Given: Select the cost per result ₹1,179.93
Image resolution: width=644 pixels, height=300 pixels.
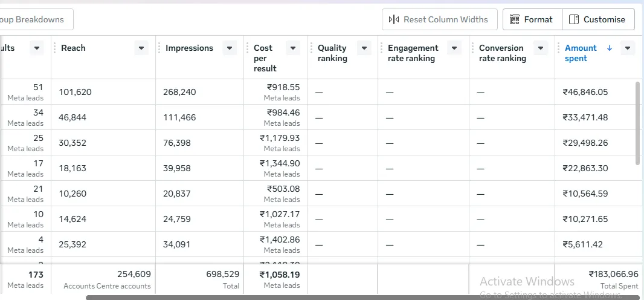Looking at the screenshot, I should pyautogui.click(x=280, y=138).
